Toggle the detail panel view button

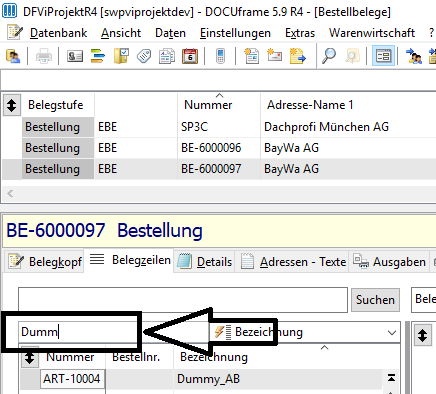(x=383, y=56)
